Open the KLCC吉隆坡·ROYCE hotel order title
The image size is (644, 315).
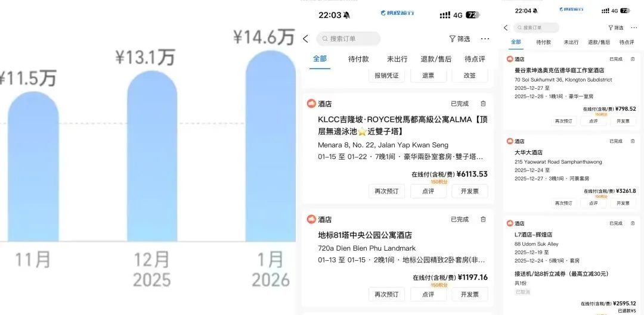point(402,126)
